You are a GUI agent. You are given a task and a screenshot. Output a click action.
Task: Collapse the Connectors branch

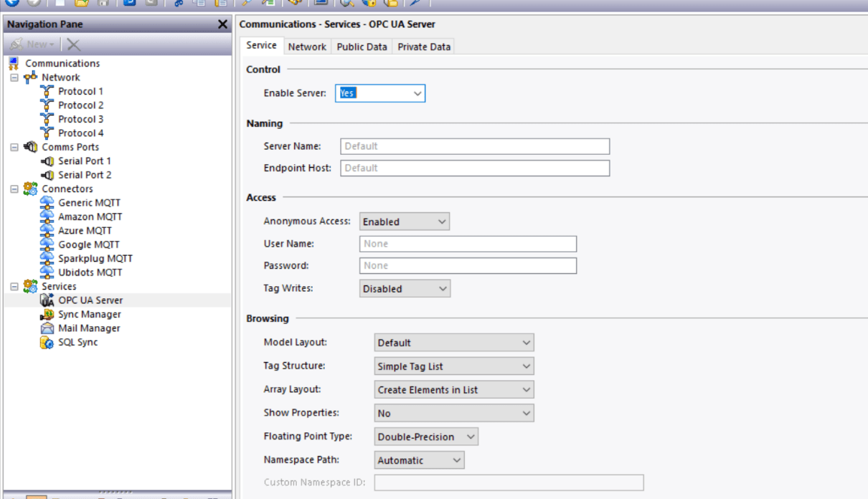14,189
